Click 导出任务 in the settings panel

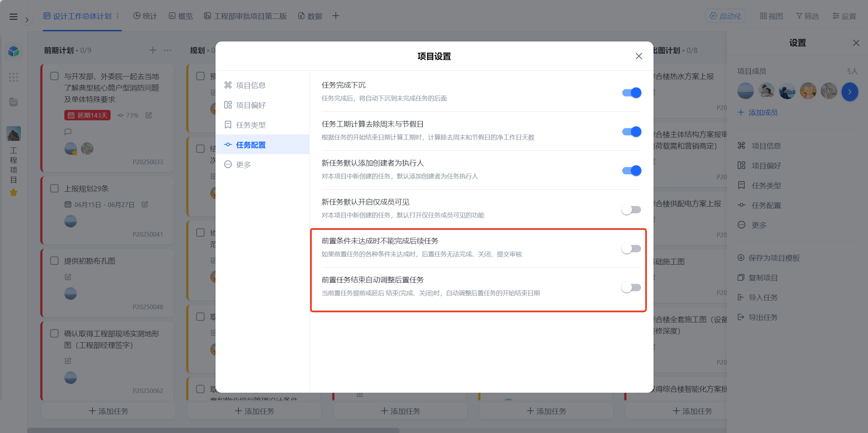tap(757, 317)
